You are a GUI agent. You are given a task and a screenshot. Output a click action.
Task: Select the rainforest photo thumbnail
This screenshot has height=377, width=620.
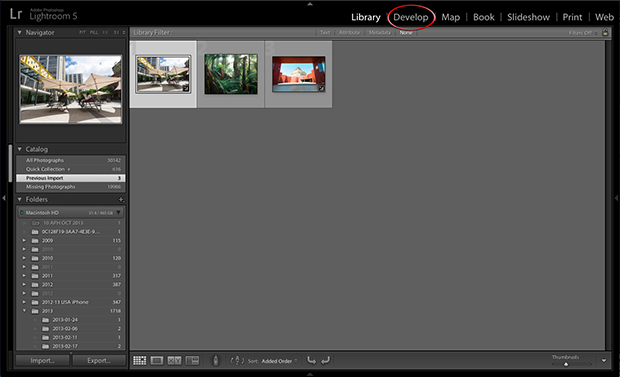pyautogui.click(x=231, y=74)
